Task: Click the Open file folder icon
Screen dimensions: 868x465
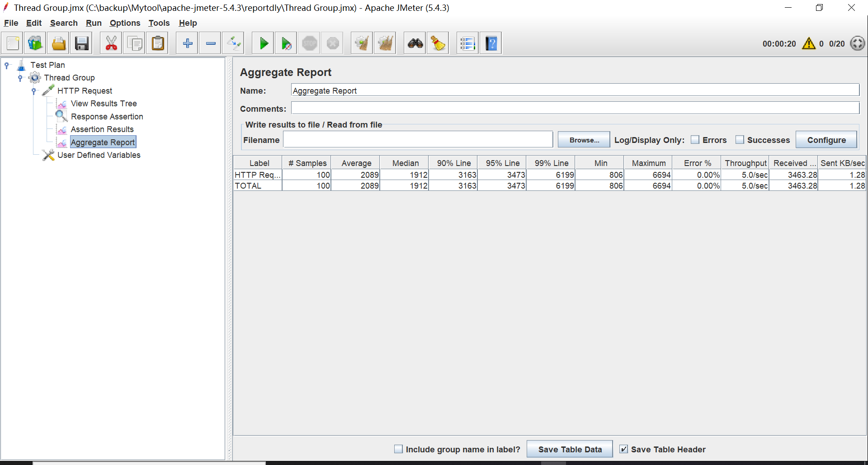Action: pyautogui.click(x=58, y=43)
